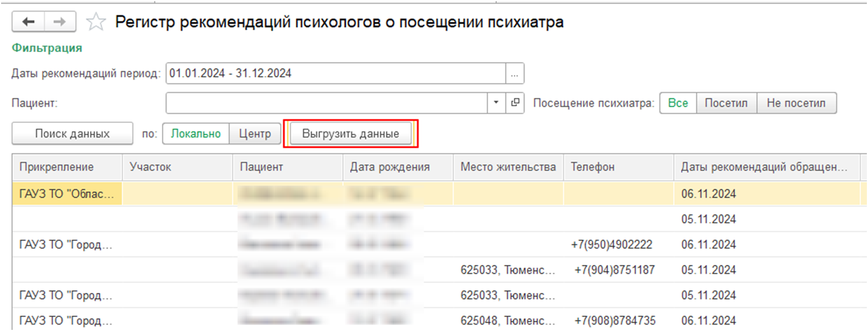Click the recommendation dates period field
Viewport: 868px width, 331px height.
[x=335, y=73]
